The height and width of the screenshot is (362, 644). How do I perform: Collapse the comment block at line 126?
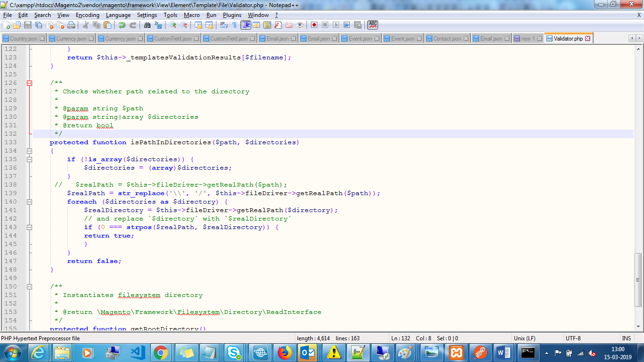[29, 83]
